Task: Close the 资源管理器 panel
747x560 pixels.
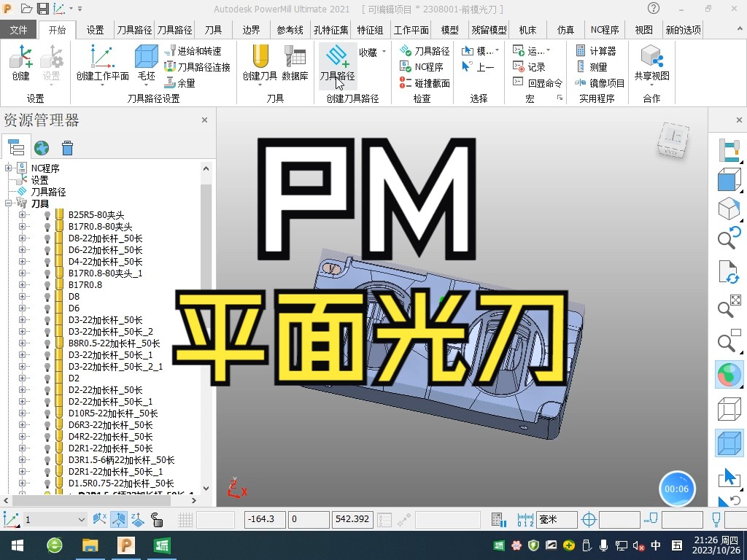Action: click(x=204, y=120)
